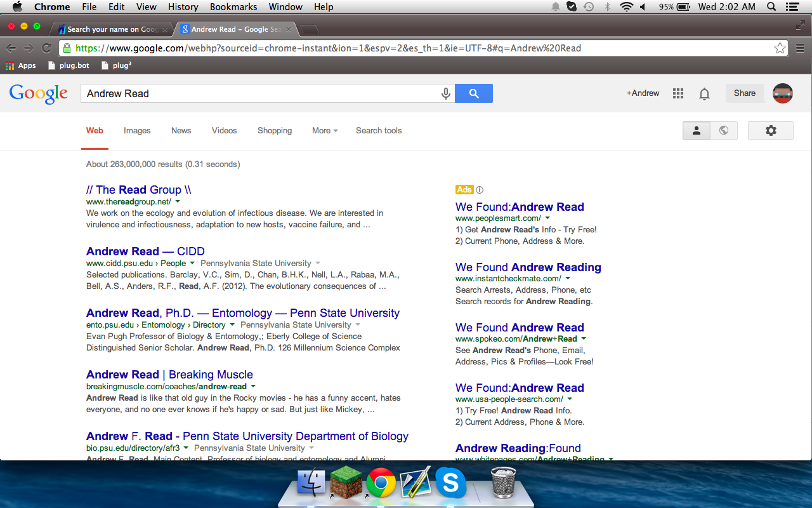Viewport: 812px width, 508px height.
Task: Open Spotlight search in menu bar
Action: 771,7
